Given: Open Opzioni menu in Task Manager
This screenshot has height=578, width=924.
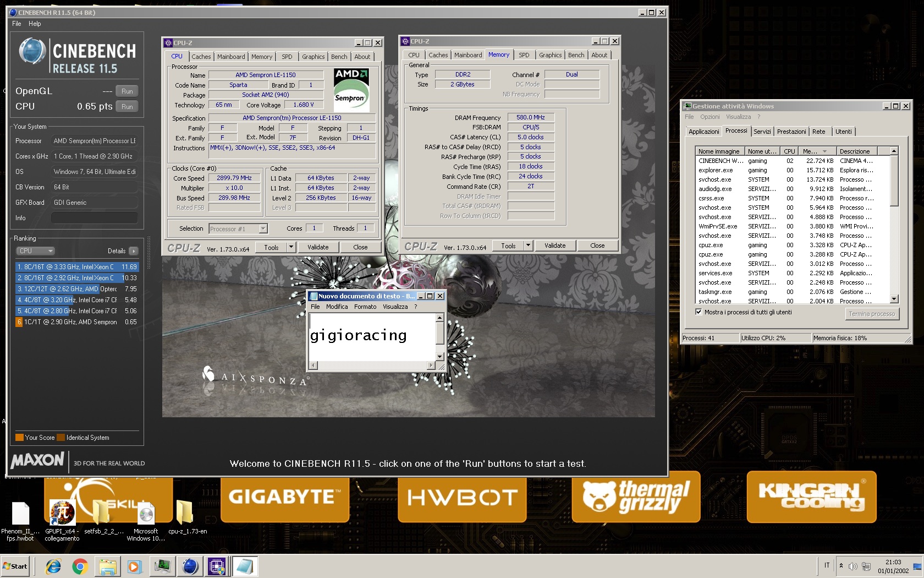Looking at the screenshot, I should tap(710, 117).
